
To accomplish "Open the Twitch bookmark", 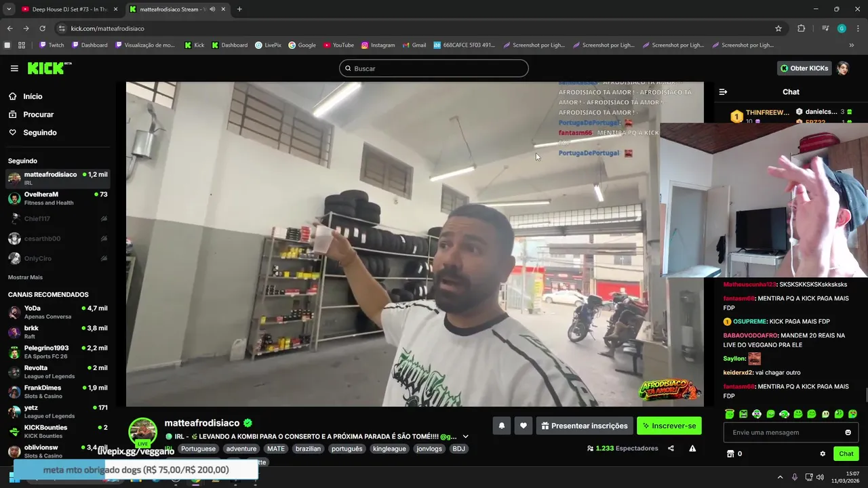I will coord(52,45).
